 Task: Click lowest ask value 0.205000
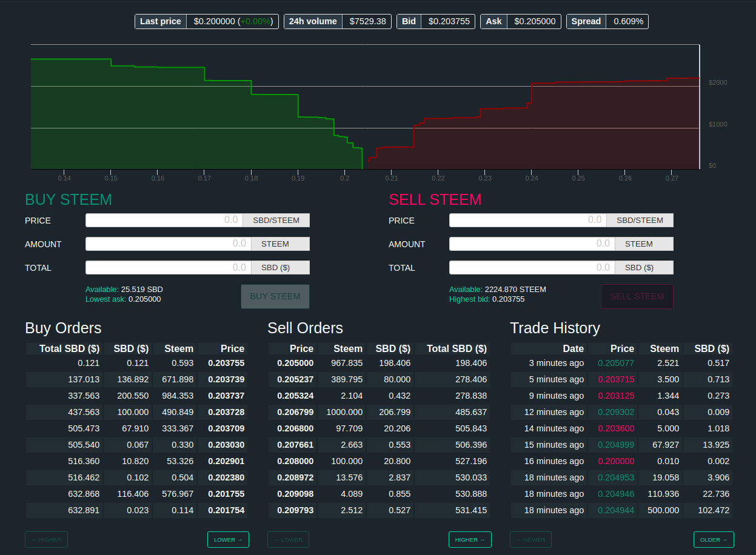(145, 299)
